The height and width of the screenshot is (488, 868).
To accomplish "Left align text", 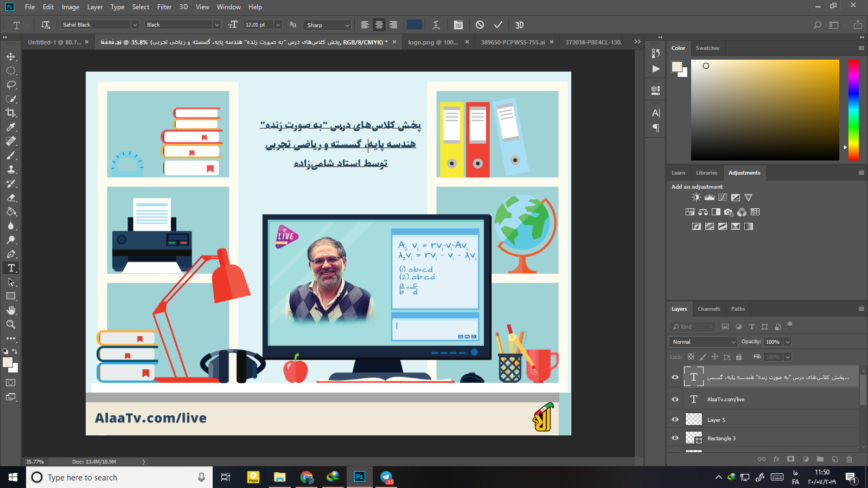I will point(365,25).
